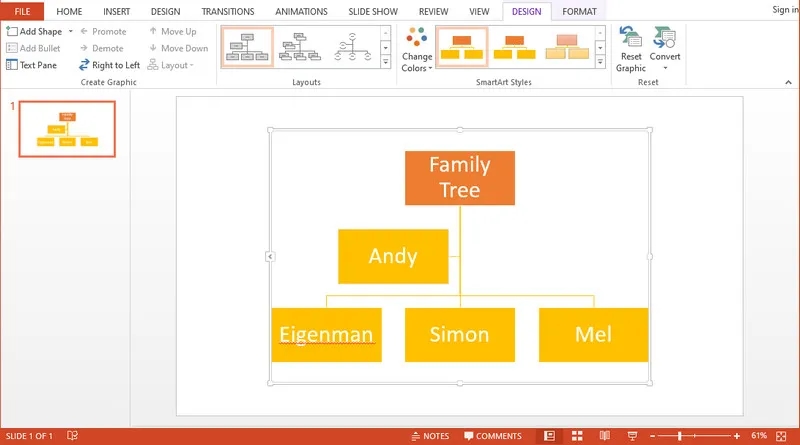Open the ANIMATIONS ribbon tab
The width and height of the screenshot is (800, 445).
(300, 11)
